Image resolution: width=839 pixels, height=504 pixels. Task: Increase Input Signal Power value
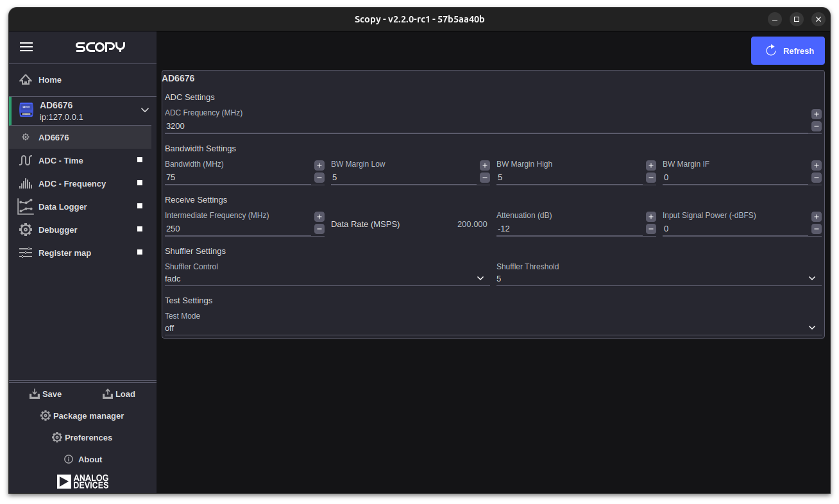(817, 217)
